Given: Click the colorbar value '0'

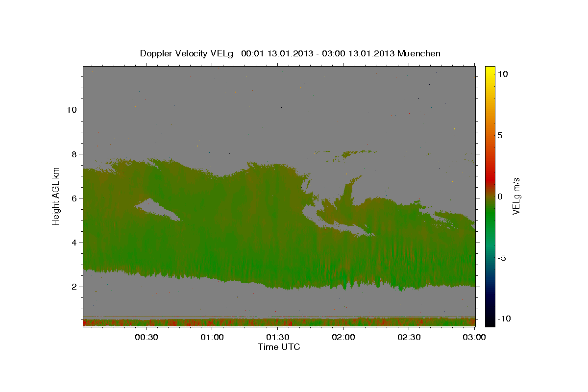Looking at the screenshot, I should click(x=500, y=196).
